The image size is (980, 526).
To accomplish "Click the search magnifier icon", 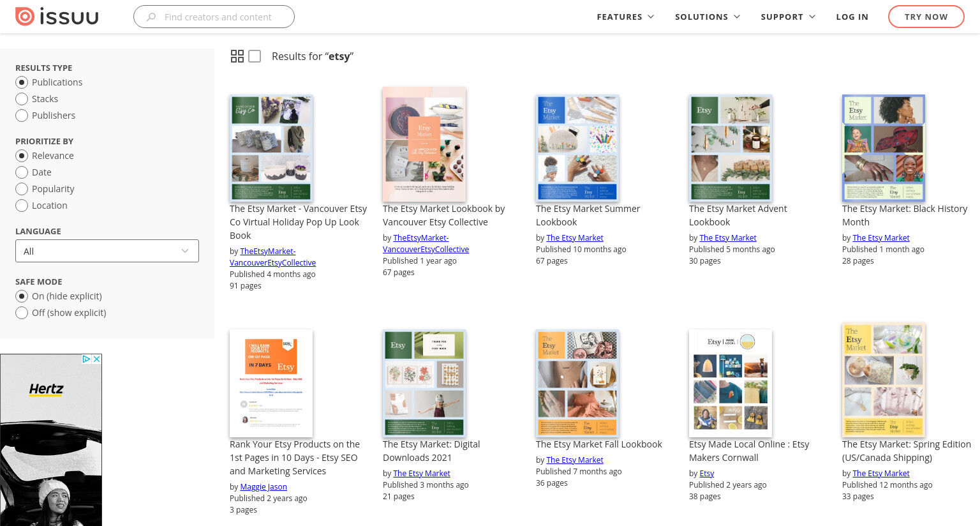I will tap(151, 17).
